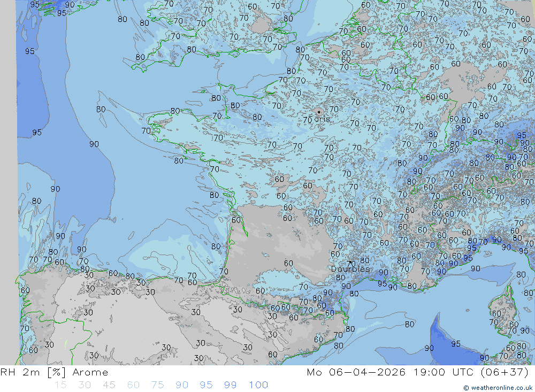The width and height of the screenshot is (535, 392).
Task: Click legend value 95
Action: 206,385
